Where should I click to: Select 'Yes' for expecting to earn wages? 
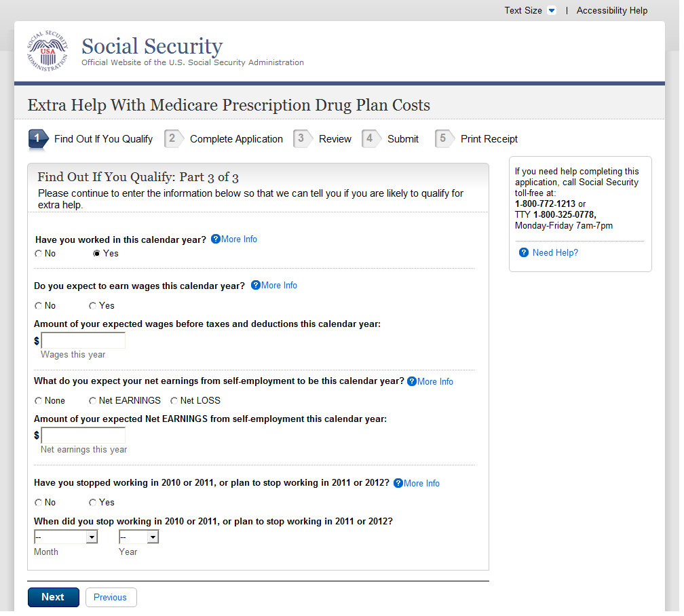coord(93,306)
